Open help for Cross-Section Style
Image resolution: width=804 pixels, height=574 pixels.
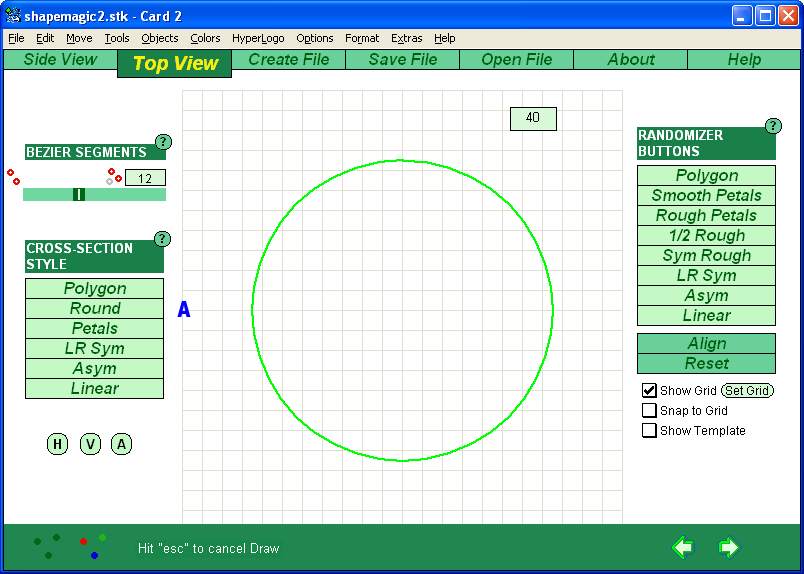[163, 239]
